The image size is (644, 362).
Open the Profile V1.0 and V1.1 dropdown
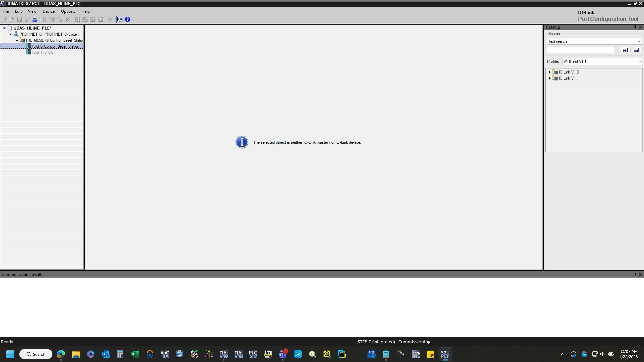(602, 61)
